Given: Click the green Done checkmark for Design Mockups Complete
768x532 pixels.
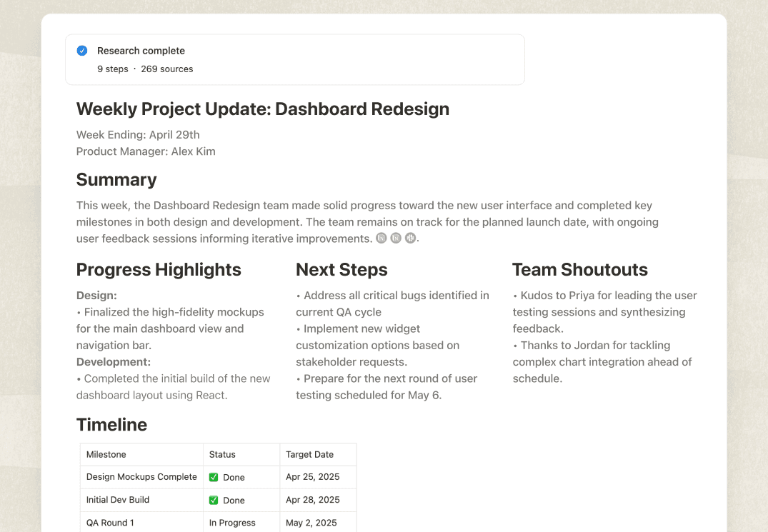Looking at the screenshot, I should [213, 476].
